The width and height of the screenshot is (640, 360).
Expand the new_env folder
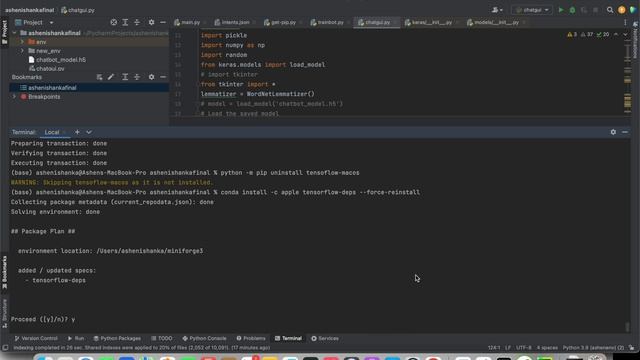22,51
